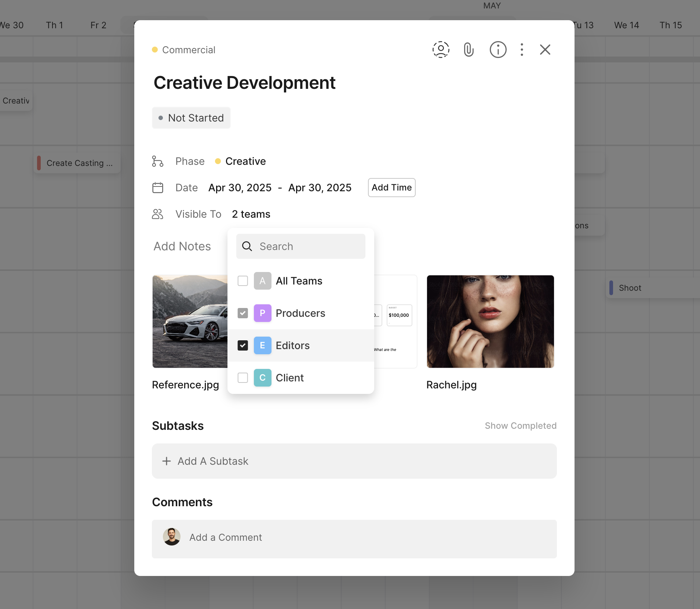Close the Creative Development dialog

pos(545,50)
